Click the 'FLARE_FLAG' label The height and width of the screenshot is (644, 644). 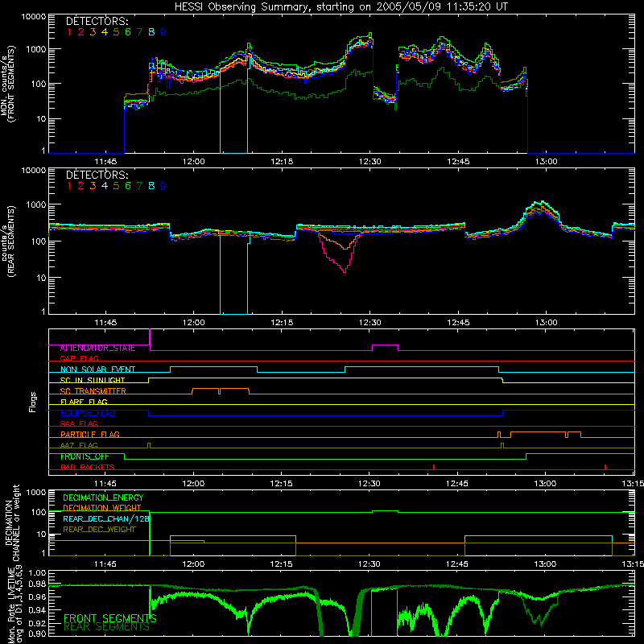[84, 402]
